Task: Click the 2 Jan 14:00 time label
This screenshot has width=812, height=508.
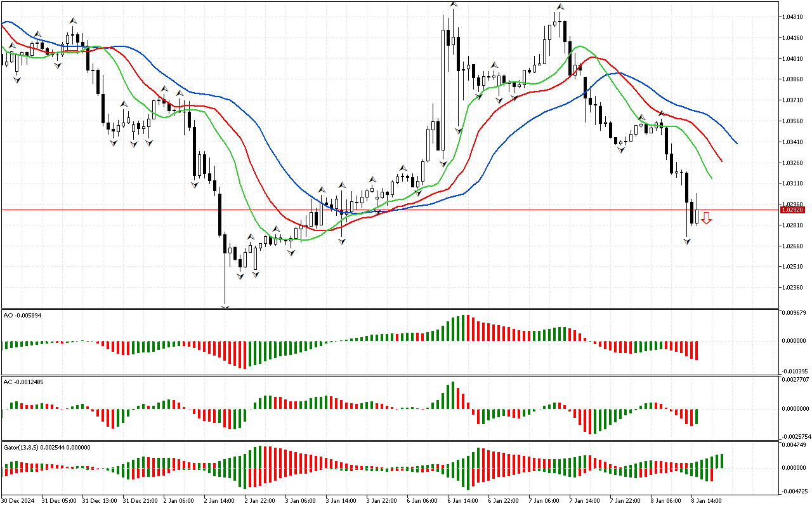Action: point(219,500)
